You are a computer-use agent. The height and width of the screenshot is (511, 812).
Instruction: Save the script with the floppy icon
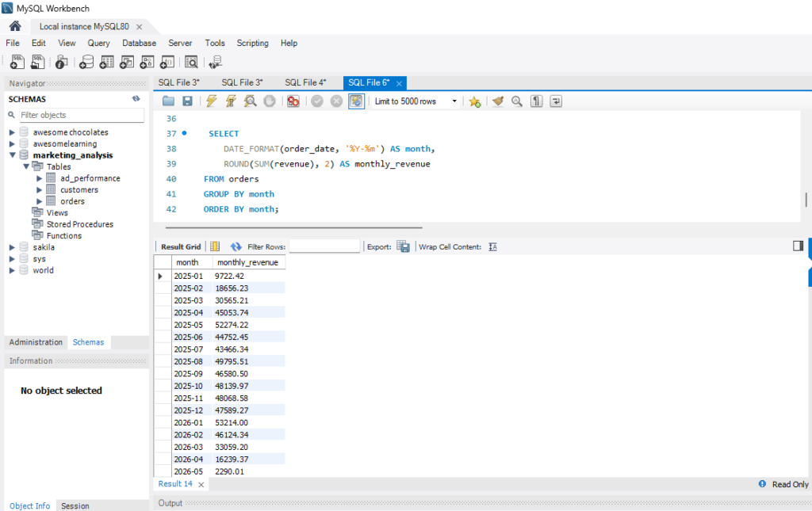point(187,101)
